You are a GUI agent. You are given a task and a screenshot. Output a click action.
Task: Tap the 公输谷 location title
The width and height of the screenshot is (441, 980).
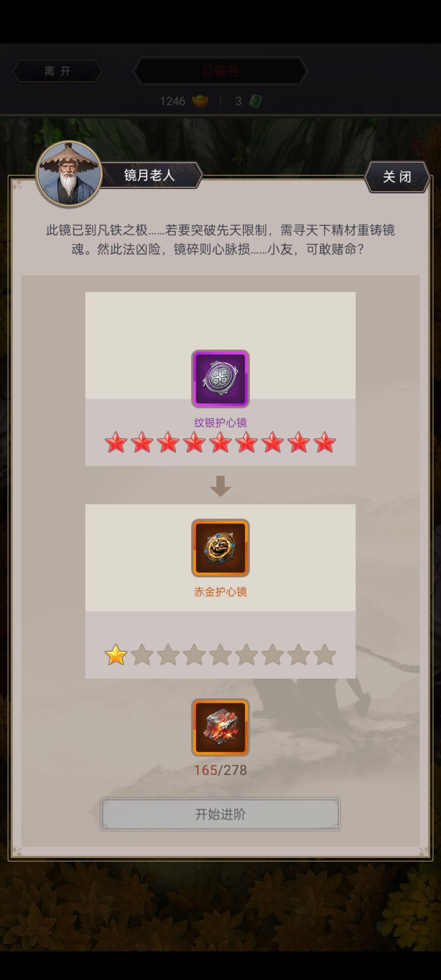(220, 71)
